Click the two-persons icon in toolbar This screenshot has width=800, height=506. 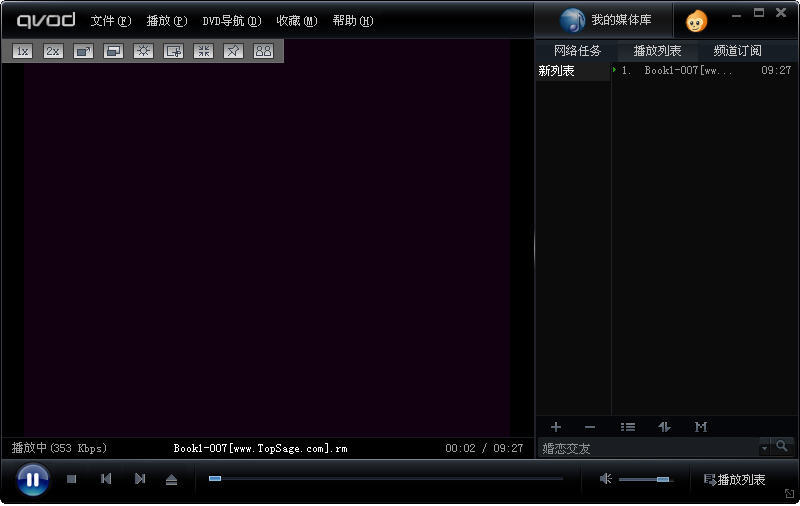pyautogui.click(x=263, y=51)
